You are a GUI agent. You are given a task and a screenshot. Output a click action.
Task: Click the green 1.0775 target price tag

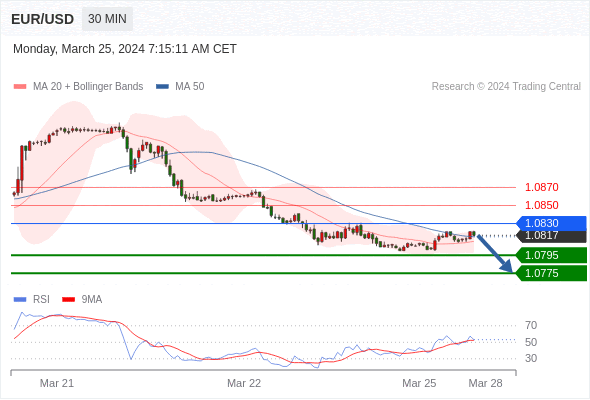point(552,273)
